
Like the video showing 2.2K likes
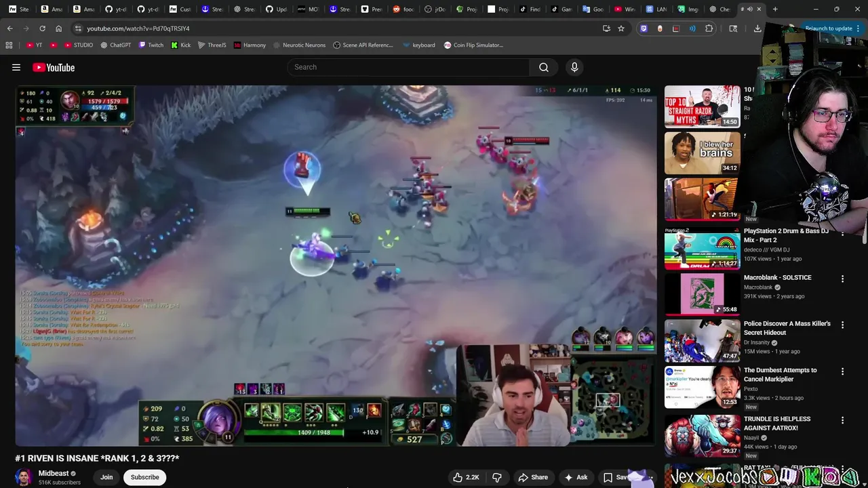466,477
